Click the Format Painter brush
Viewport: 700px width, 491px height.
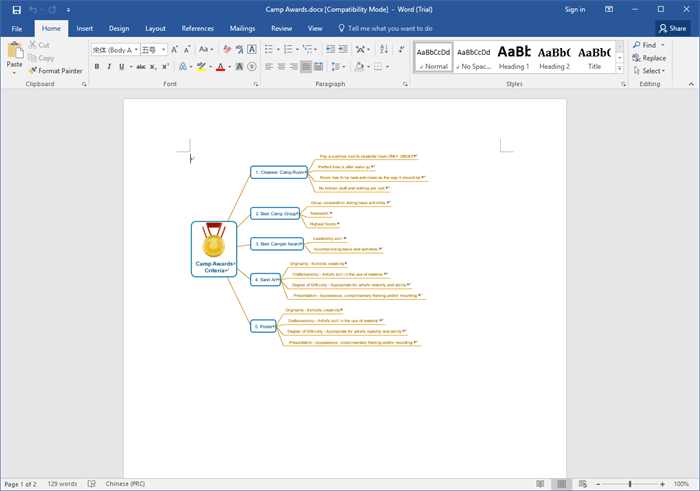click(x=55, y=71)
